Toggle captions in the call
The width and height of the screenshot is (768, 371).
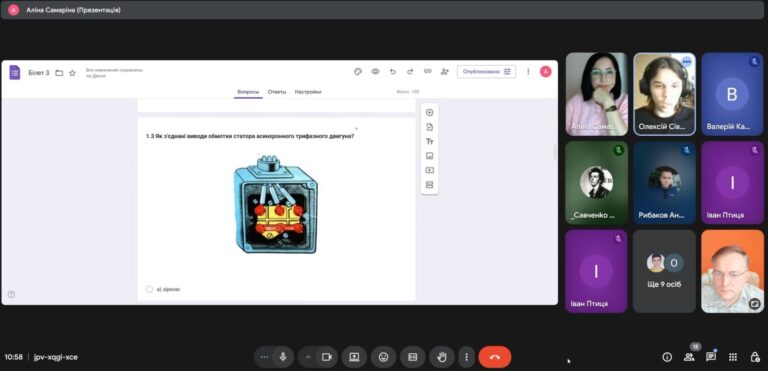click(x=413, y=357)
